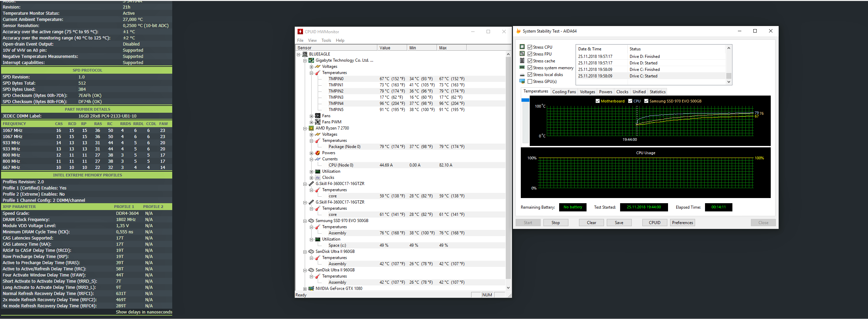Click the Clocks icon under AMD Ryzen
Image resolution: width=868 pixels, height=319 pixels.
click(x=318, y=177)
